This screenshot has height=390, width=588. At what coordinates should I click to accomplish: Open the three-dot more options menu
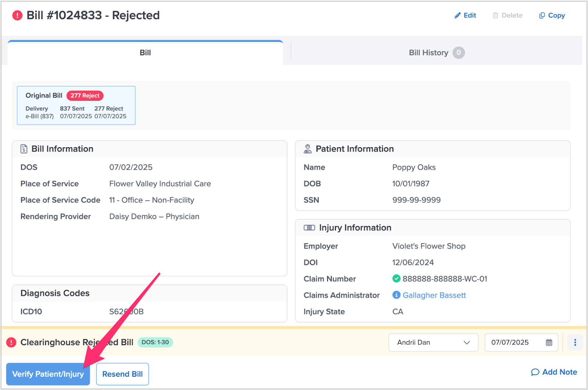point(575,343)
